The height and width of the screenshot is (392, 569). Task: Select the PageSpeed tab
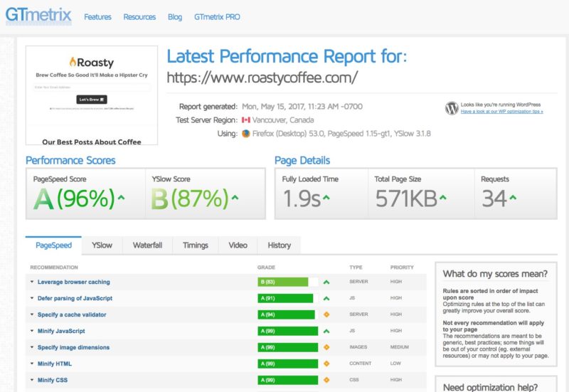pos(54,245)
